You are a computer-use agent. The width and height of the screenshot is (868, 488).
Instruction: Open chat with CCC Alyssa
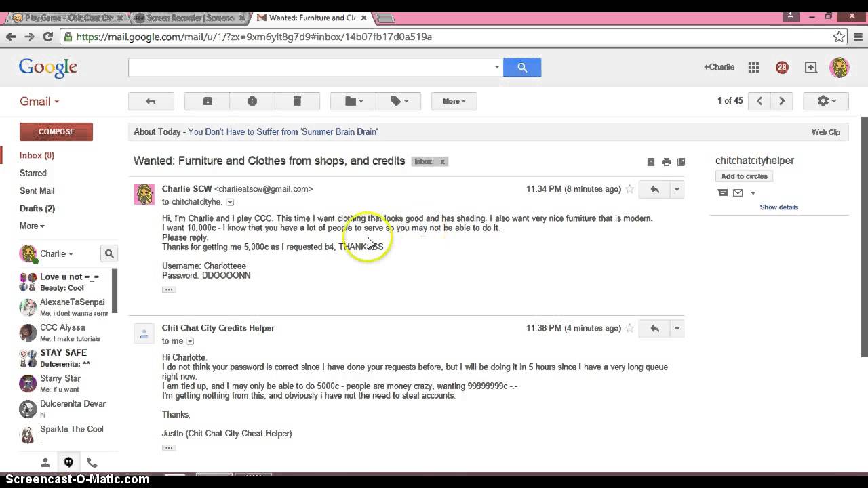pos(62,332)
